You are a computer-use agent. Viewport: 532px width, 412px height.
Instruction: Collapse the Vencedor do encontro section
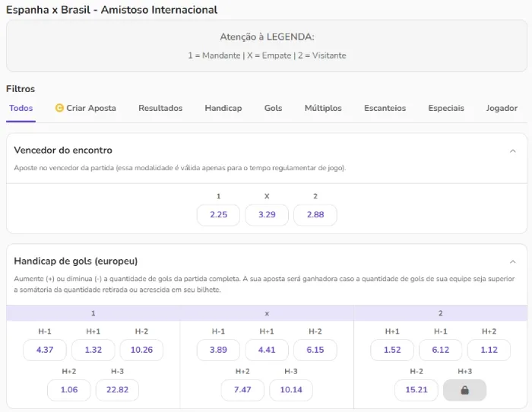513,151
